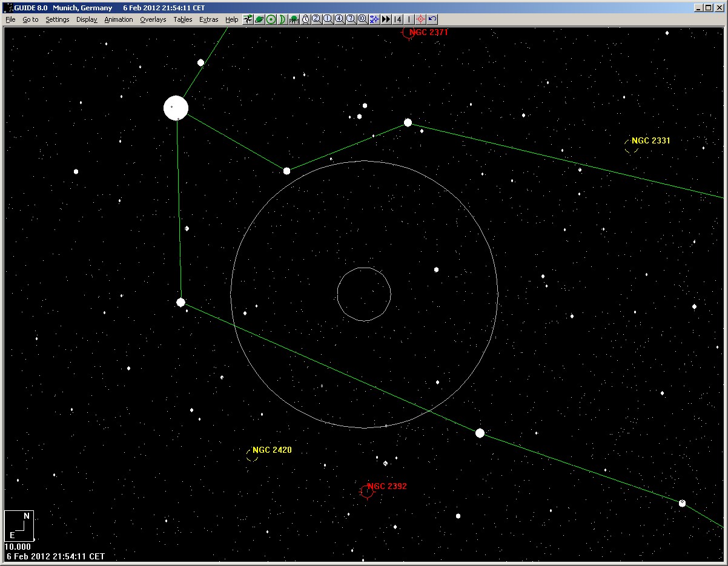
Task: Open the Animation menu
Action: click(118, 19)
